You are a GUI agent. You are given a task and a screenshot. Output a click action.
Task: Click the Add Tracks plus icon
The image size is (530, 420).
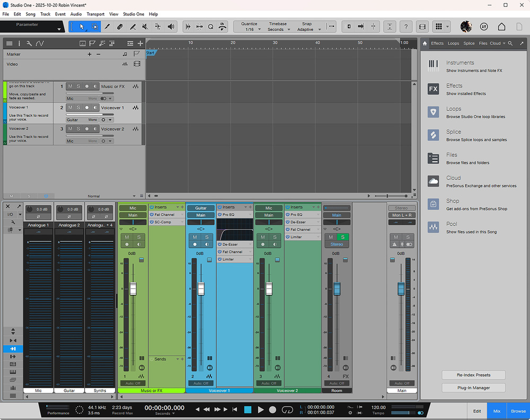point(140,43)
